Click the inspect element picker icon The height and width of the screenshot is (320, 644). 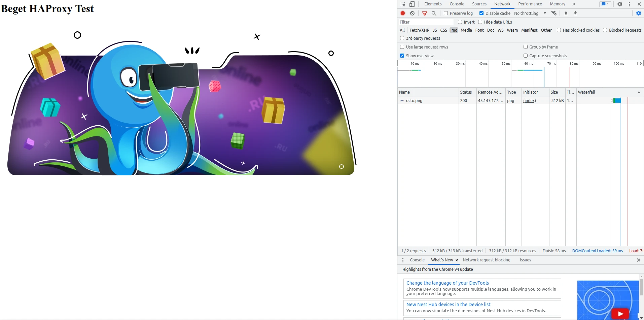403,4
